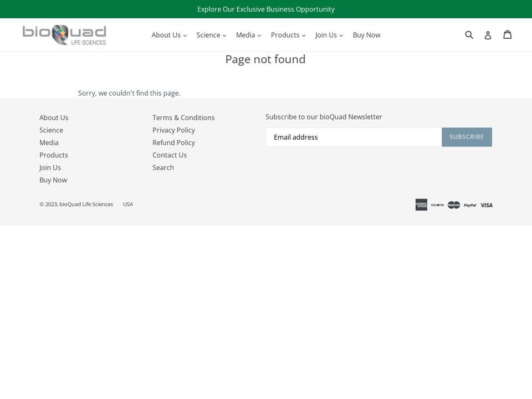
Task: Expand the Science header menu
Action: 211,35
